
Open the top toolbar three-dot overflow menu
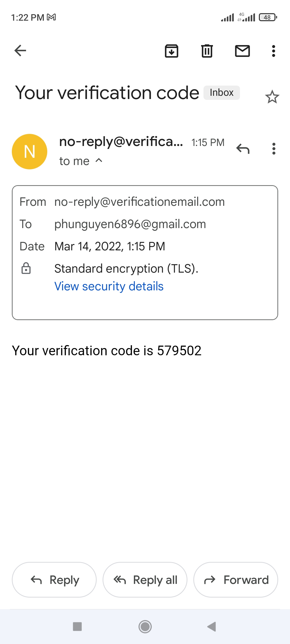[x=274, y=51]
